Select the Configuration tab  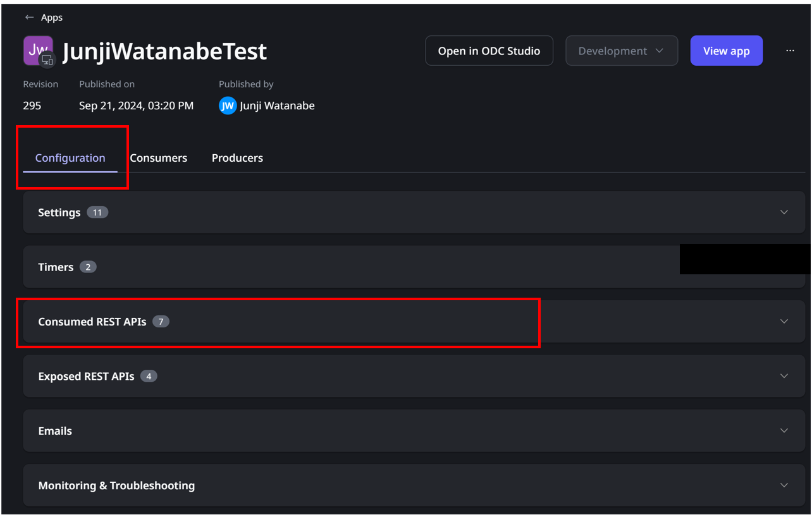(x=70, y=157)
